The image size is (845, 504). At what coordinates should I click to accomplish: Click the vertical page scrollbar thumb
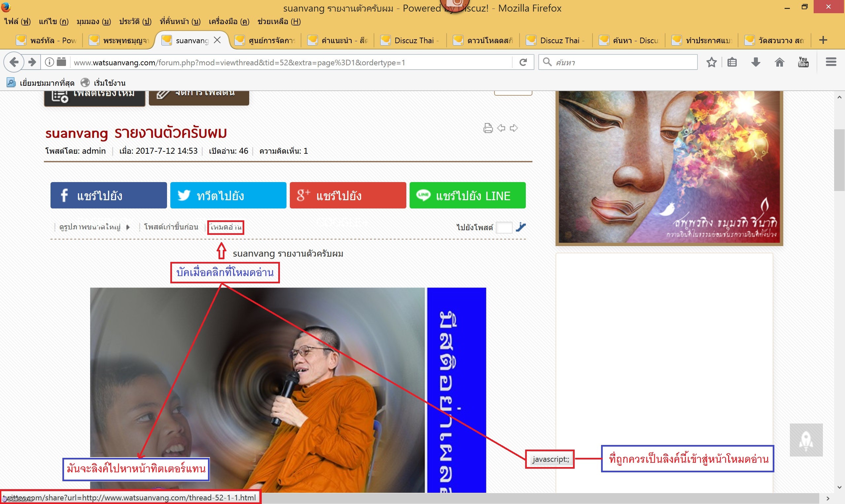click(x=839, y=160)
